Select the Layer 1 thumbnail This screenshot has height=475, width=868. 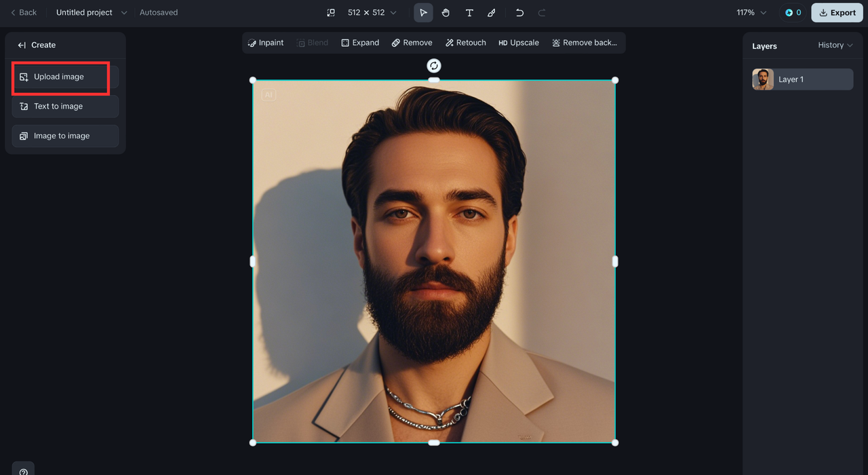click(x=763, y=79)
